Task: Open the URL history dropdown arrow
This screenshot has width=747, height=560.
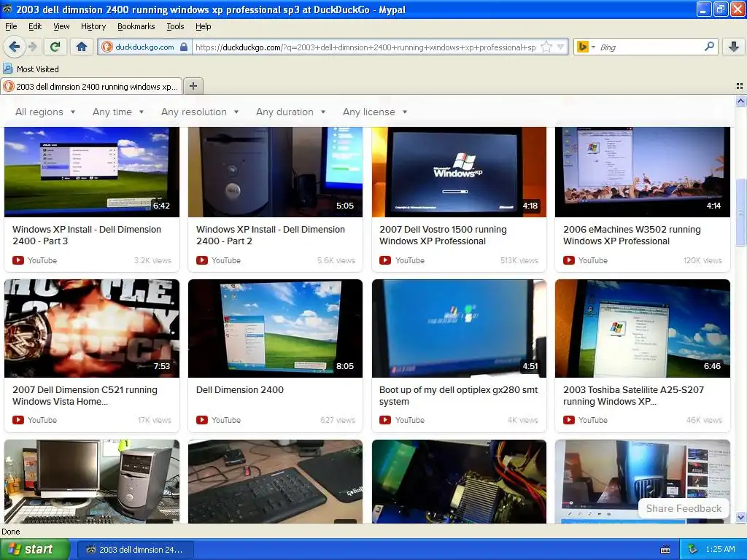Action: tap(561, 47)
